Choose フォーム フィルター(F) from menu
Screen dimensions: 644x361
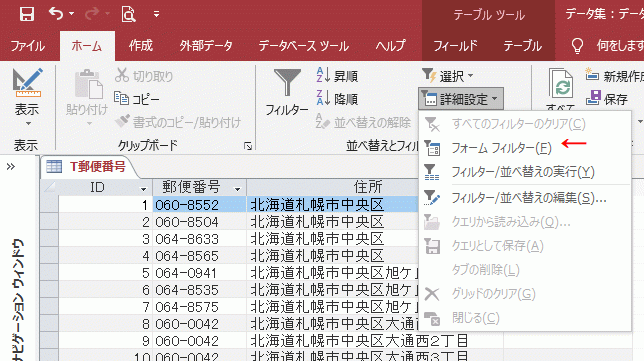coord(524,148)
